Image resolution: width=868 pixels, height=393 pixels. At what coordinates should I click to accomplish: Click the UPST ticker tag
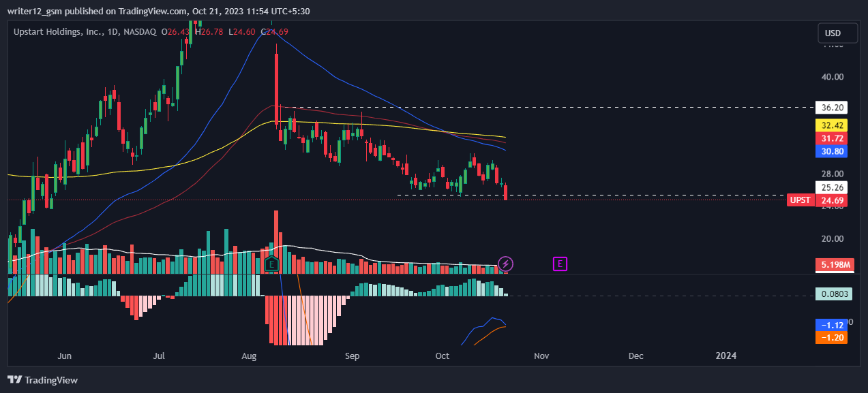click(x=800, y=200)
